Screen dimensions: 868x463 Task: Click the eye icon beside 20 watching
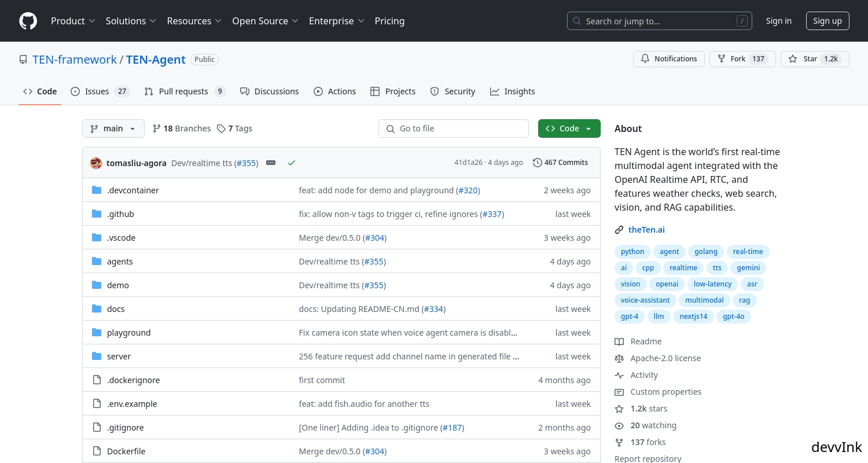tap(619, 425)
